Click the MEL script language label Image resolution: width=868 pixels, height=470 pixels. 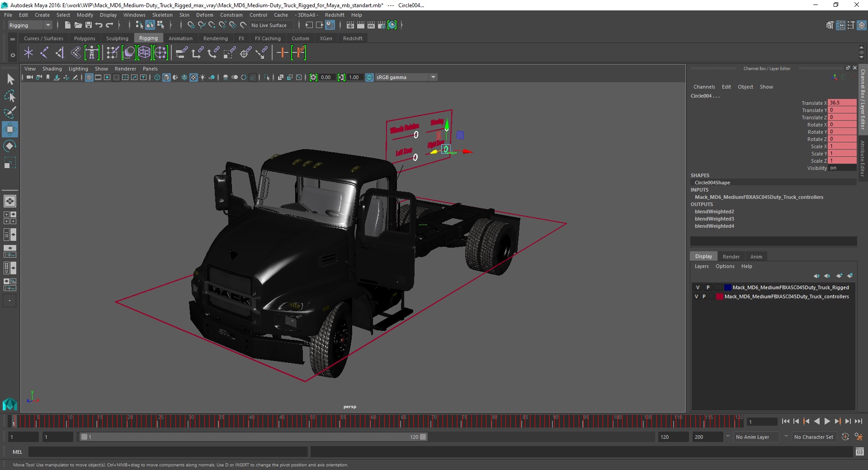pos(17,452)
